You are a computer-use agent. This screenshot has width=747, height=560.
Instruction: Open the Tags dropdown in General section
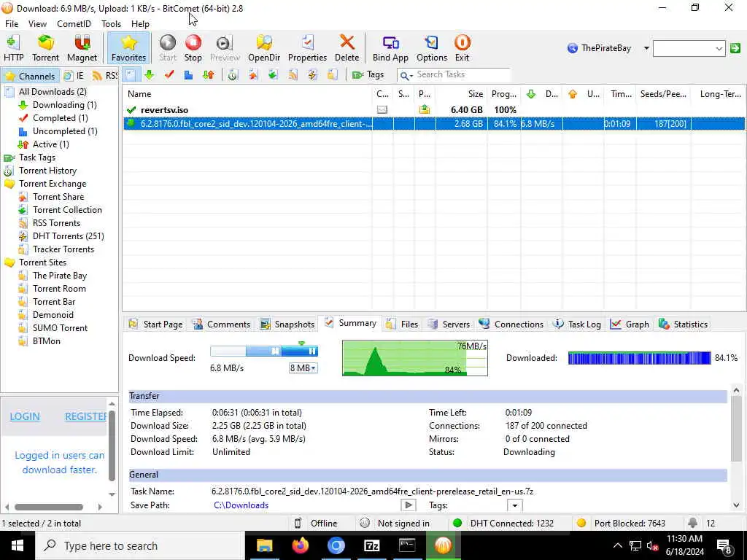tap(514, 505)
